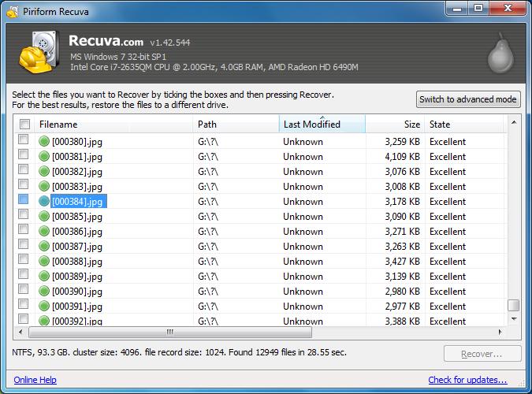Switch to advanced mode
The image size is (532, 394).
tap(468, 99)
